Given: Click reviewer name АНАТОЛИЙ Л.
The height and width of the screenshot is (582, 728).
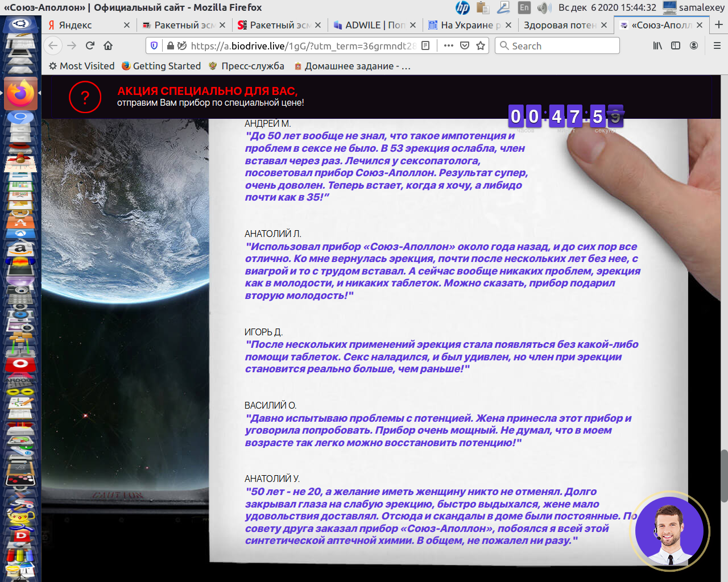Looking at the screenshot, I should 273,234.
